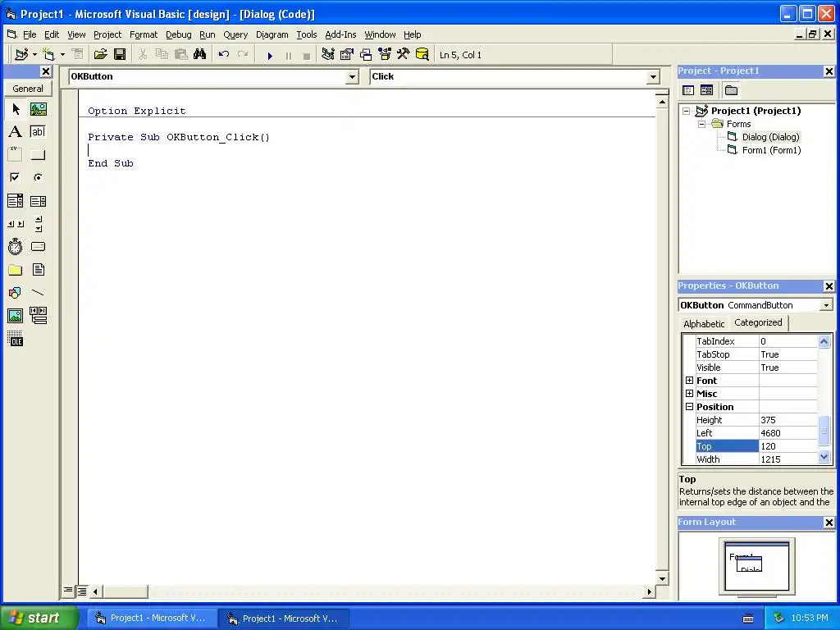This screenshot has width=840, height=630.
Task: Select the CheckBox control tool
Action: tap(16, 177)
